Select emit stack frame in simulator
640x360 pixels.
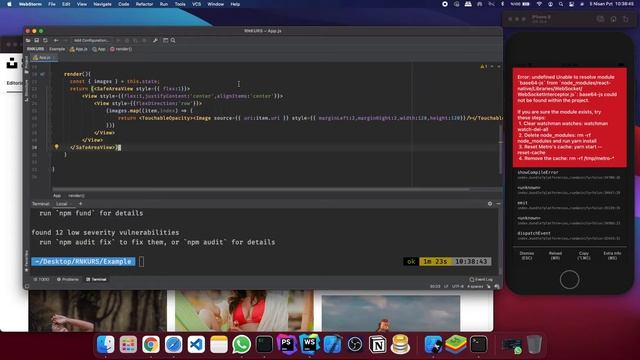coord(569,205)
